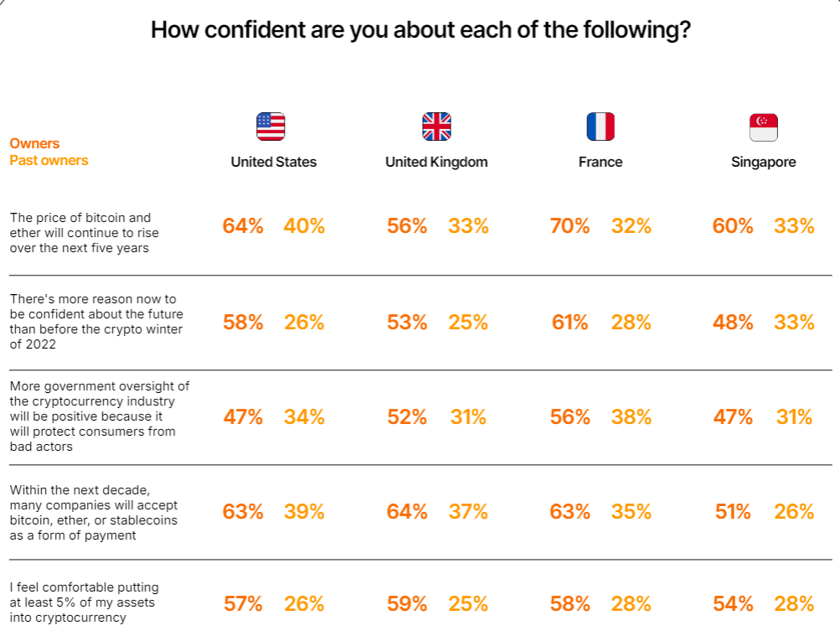Click the 5% of assets statement
This screenshot has height=641, width=840.
click(x=84, y=602)
